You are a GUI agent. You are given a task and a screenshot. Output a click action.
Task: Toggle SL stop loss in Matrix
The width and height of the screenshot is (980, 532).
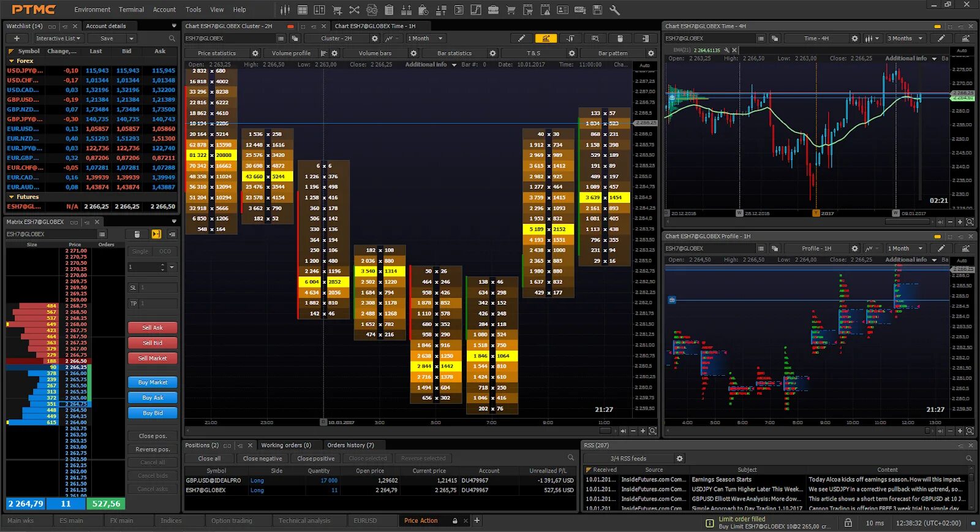pyautogui.click(x=133, y=287)
